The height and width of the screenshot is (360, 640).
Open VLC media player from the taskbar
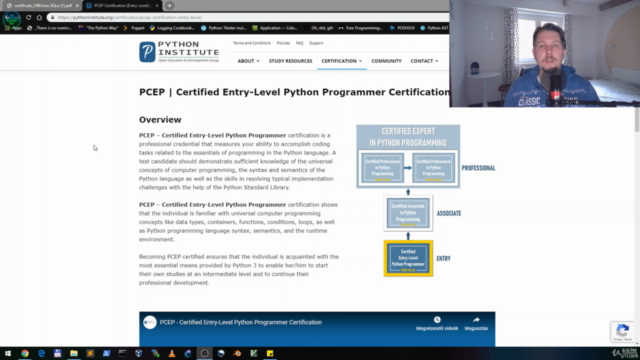(x=172, y=353)
